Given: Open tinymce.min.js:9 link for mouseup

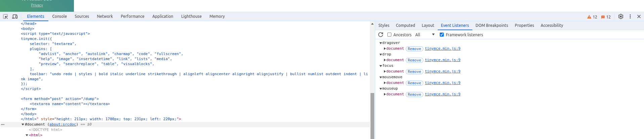Looking at the screenshot, I should [x=442, y=94].
